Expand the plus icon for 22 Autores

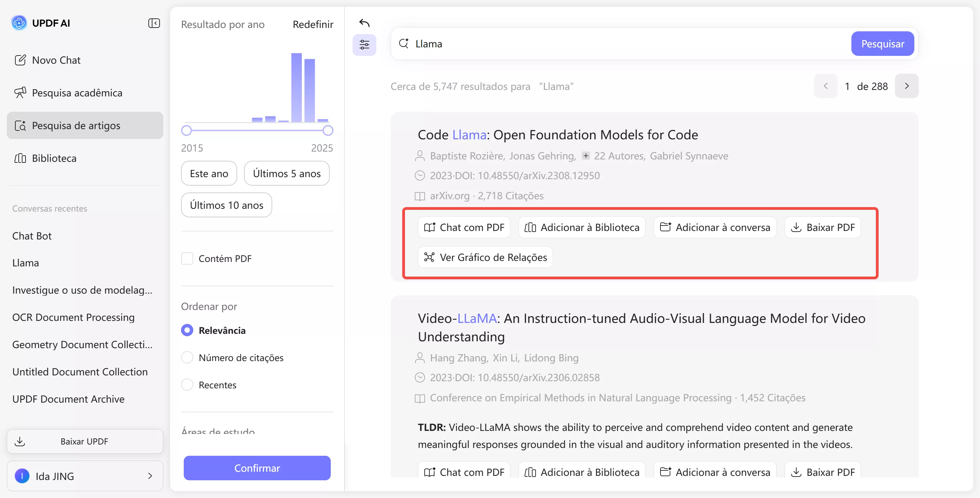pos(586,156)
